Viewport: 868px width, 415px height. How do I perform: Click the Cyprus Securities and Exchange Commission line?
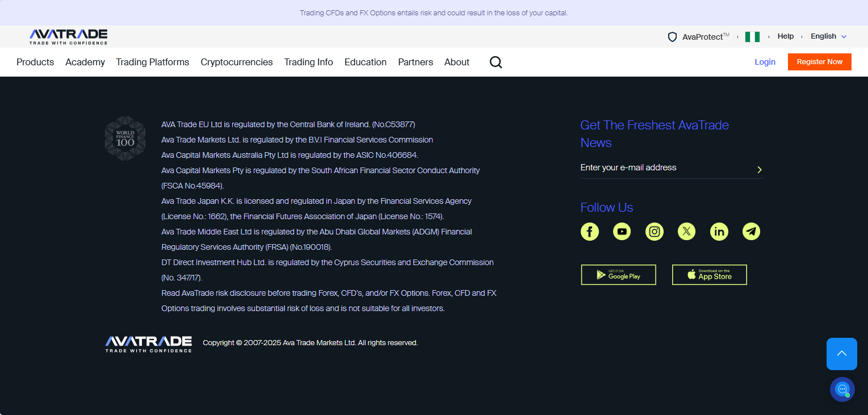click(x=328, y=270)
